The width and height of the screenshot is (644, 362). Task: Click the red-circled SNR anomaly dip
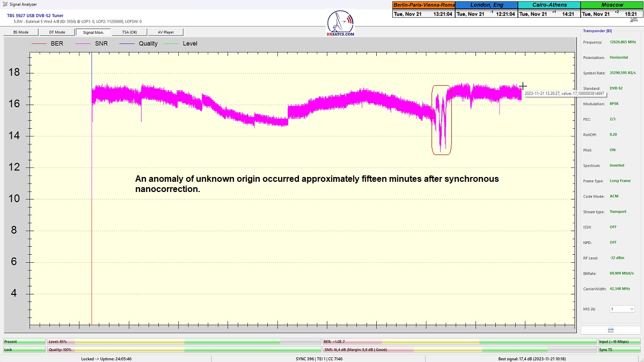click(x=442, y=120)
